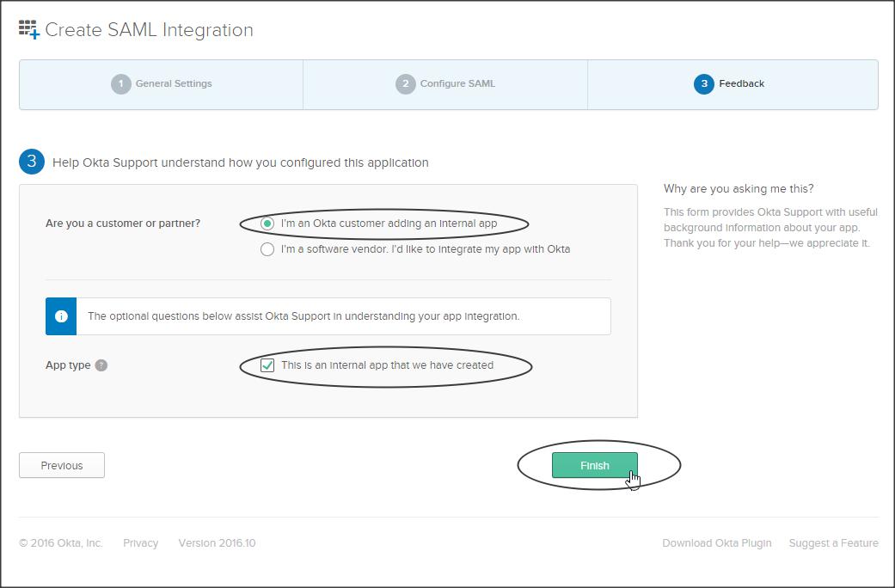The width and height of the screenshot is (895, 588).
Task: Click the step 3 Feedback number circle
Action: coord(704,84)
